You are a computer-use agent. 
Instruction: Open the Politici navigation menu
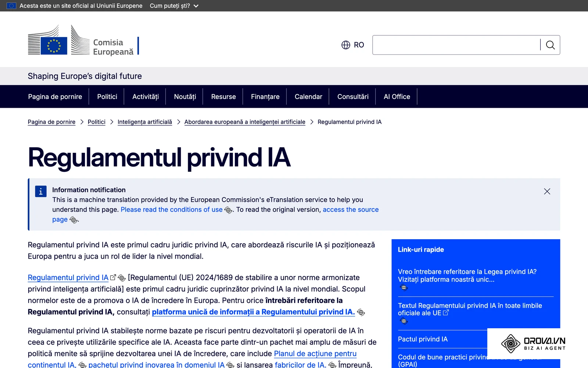tap(107, 96)
